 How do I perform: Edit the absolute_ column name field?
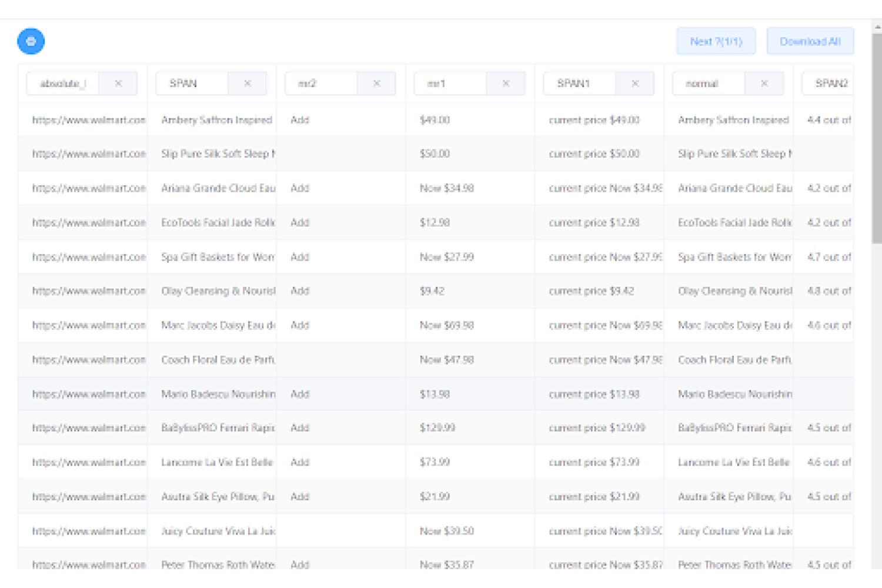coord(63,83)
